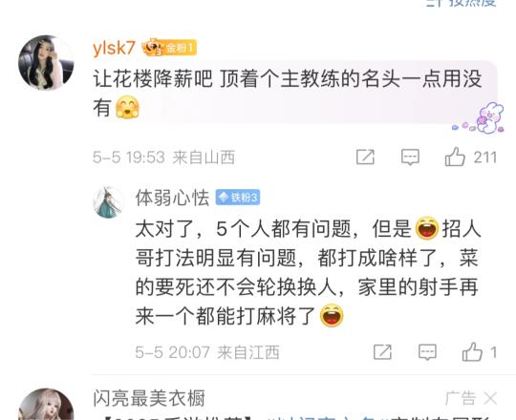Forward 体弱心怯's reply via share icon
516x420 pixels.
(x=382, y=352)
